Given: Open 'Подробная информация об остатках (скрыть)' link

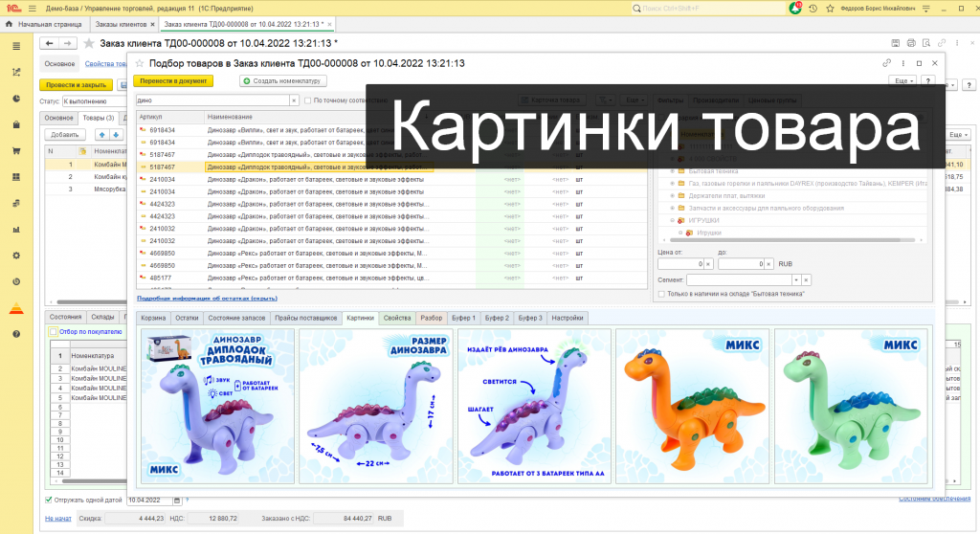Looking at the screenshot, I should pyautogui.click(x=207, y=299).
